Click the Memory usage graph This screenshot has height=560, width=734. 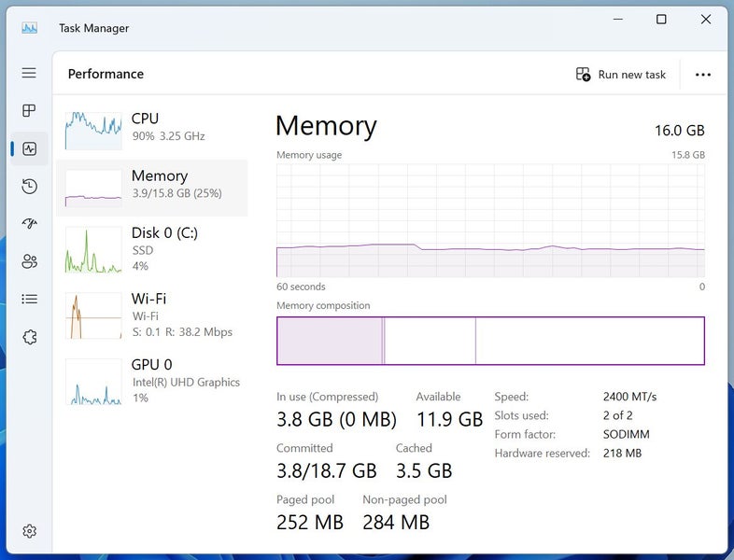tap(490, 221)
